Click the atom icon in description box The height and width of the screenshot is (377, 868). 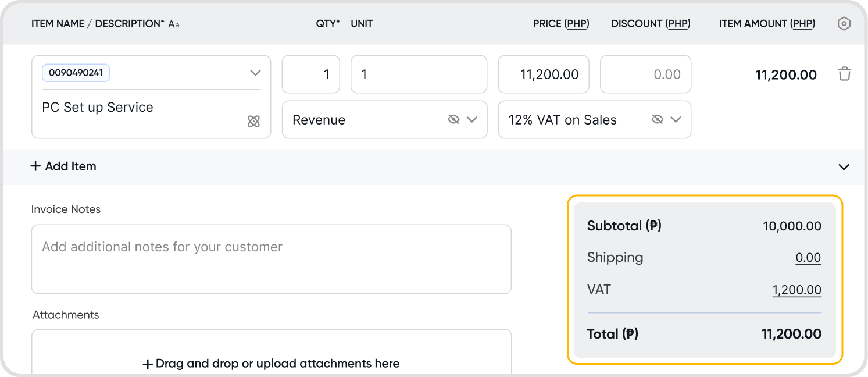[253, 121]
